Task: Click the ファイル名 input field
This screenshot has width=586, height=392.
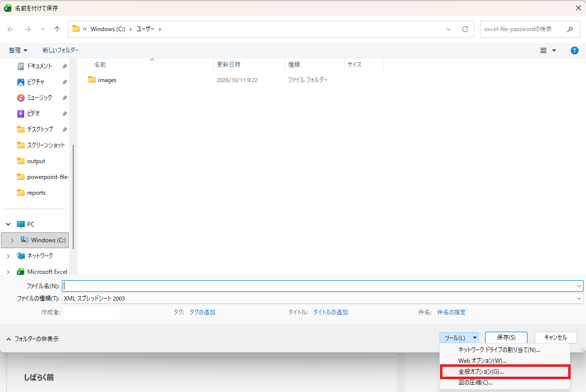Action: pyautogui.click(x=323, y=286)
